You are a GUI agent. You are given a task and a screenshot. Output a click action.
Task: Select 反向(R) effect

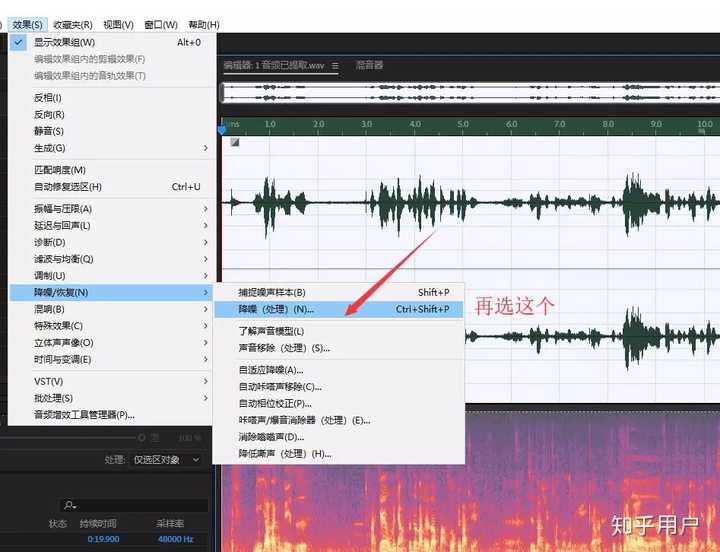point(112,114)
